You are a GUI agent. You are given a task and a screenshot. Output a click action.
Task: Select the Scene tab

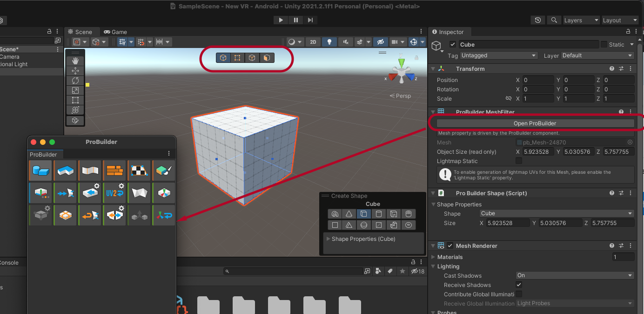point(80,32)
